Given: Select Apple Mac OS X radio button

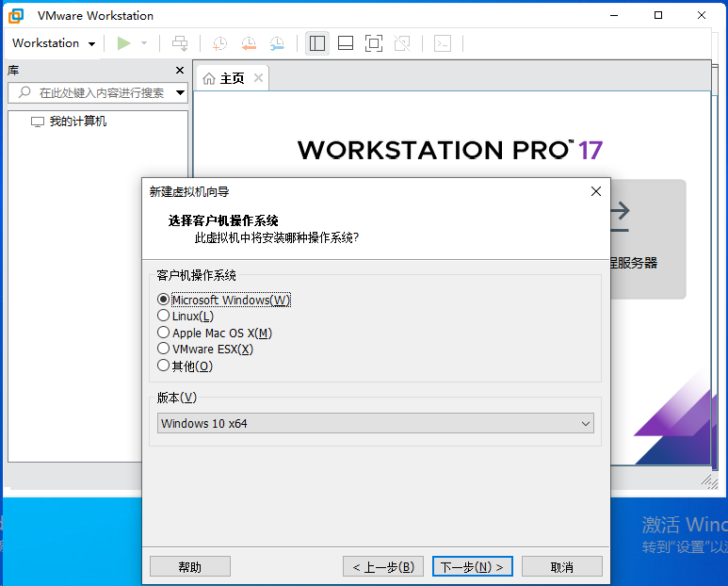Looking at the screenshot, I should click(x=163, y=333).
